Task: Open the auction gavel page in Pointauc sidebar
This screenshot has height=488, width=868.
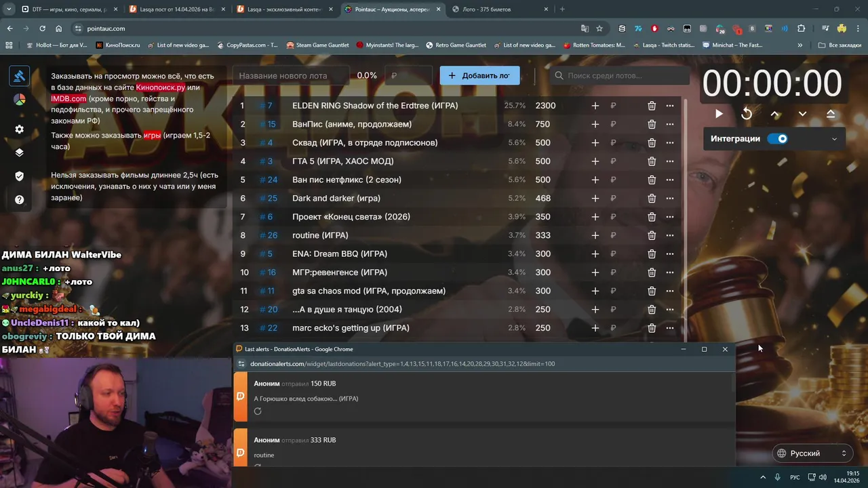Action: 19,76
